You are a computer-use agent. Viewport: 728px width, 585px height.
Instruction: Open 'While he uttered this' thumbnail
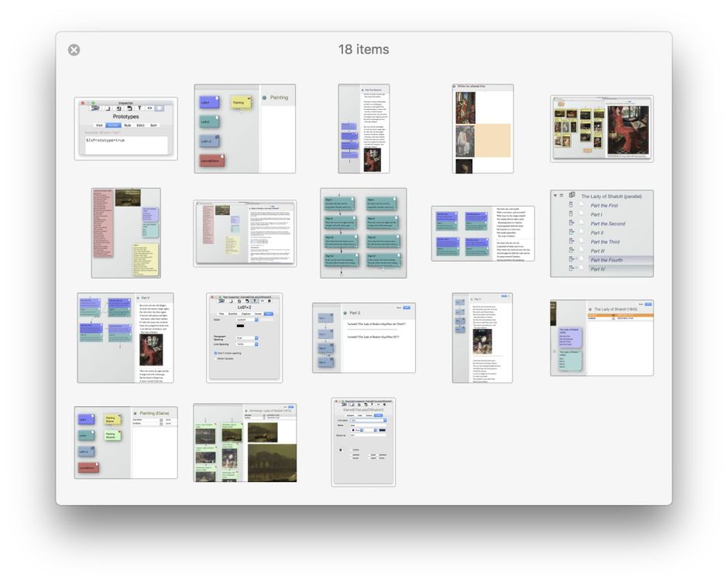482,128
